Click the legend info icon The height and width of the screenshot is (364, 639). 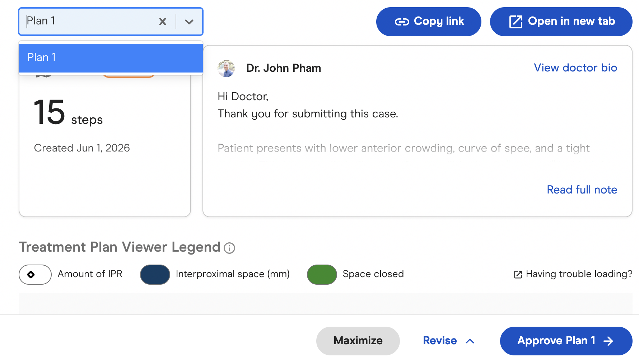229,248
